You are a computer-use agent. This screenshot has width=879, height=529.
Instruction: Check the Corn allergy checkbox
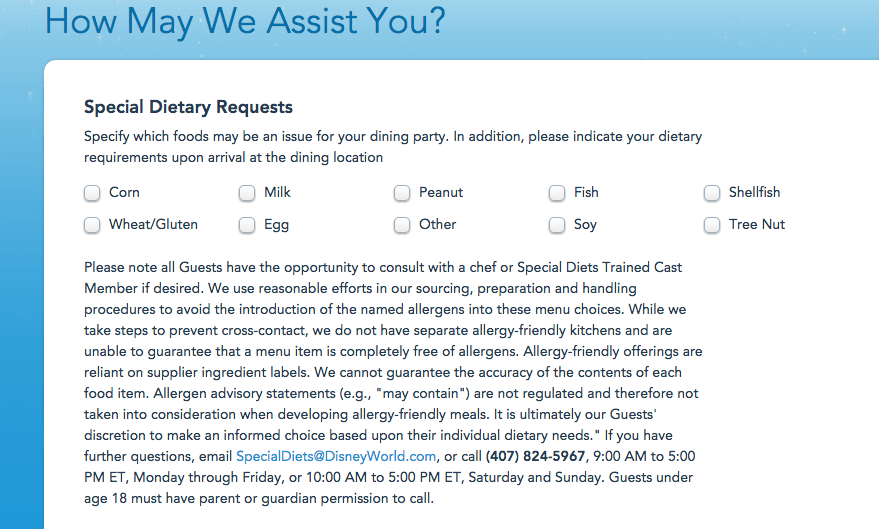92,193
